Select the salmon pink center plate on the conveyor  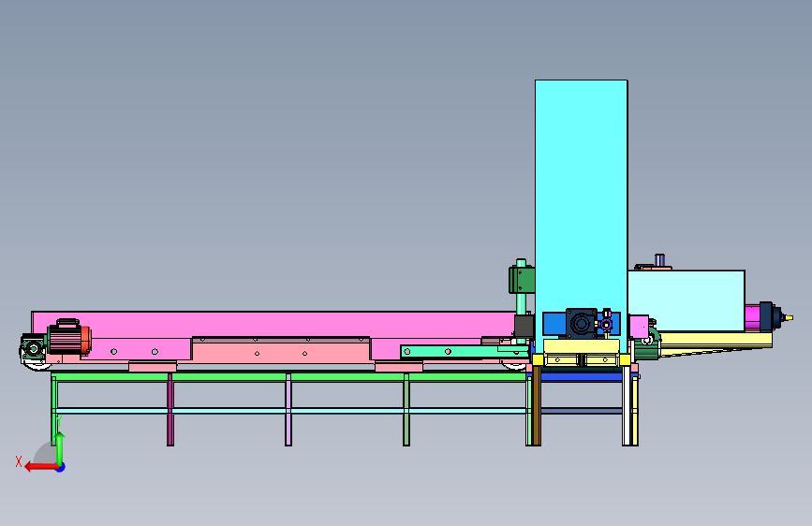point(281,349)
